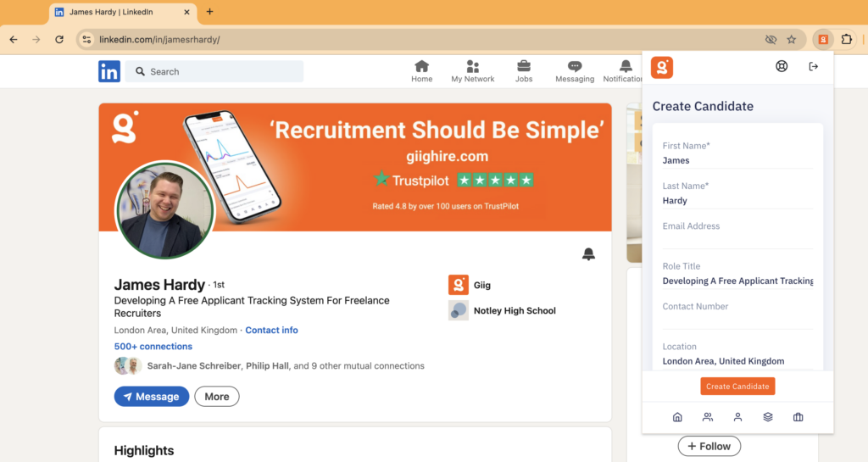The height and width of the screenshot is (462, 868).
Task: Click the Notley High School logo
Action: (459, 310)
